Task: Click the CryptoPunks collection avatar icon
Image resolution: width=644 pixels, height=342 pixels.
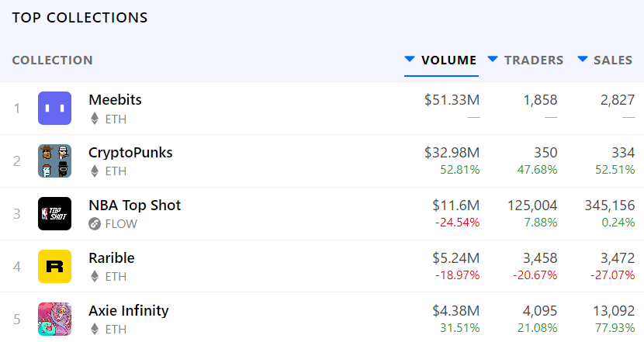Action: 54,161
